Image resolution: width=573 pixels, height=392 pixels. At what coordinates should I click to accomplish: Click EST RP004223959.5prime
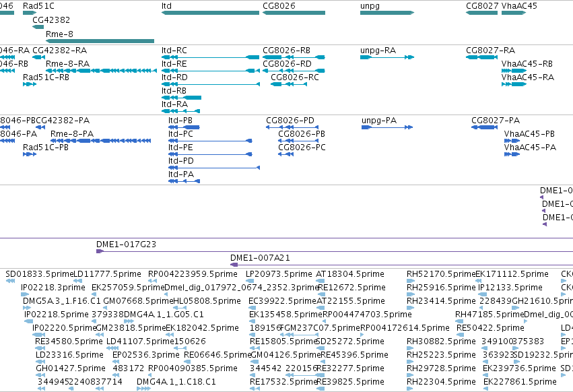pos(152,281)
